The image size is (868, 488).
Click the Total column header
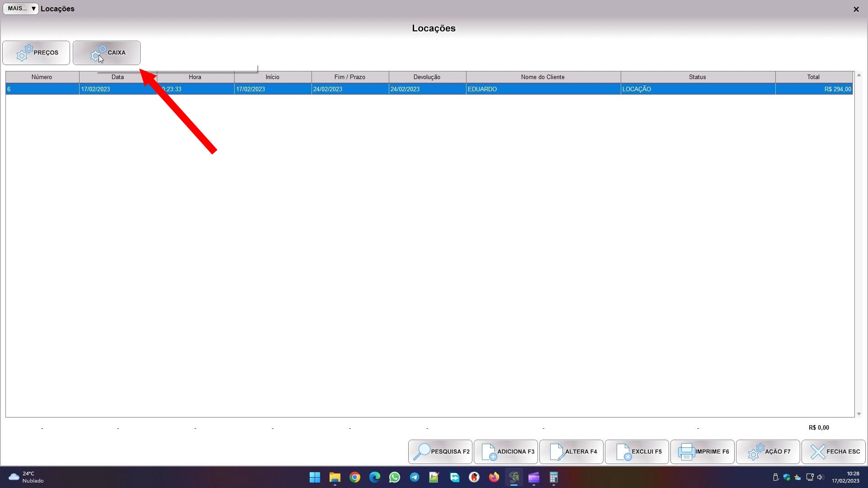[813, 77]
